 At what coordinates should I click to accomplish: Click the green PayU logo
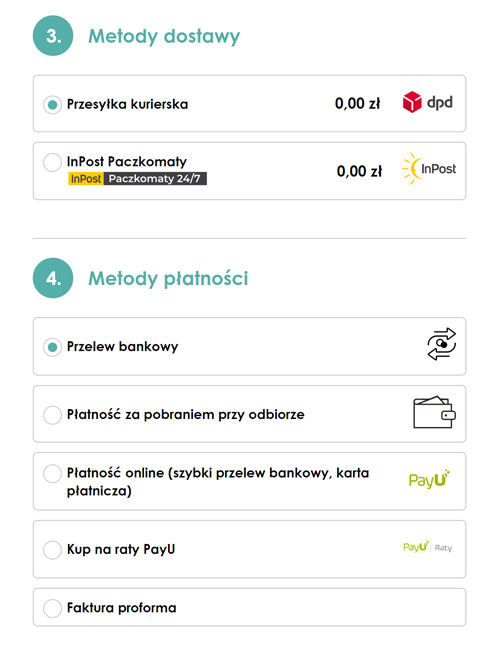pyautogui.click(x=429, y=479)
